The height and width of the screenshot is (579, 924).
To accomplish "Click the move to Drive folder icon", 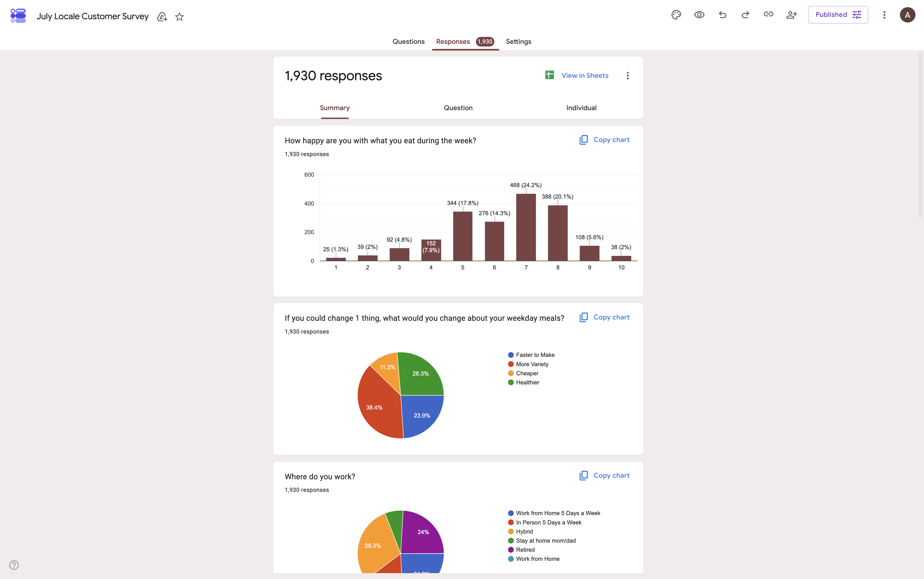I will pyautogui.click(x=162, y=17).
